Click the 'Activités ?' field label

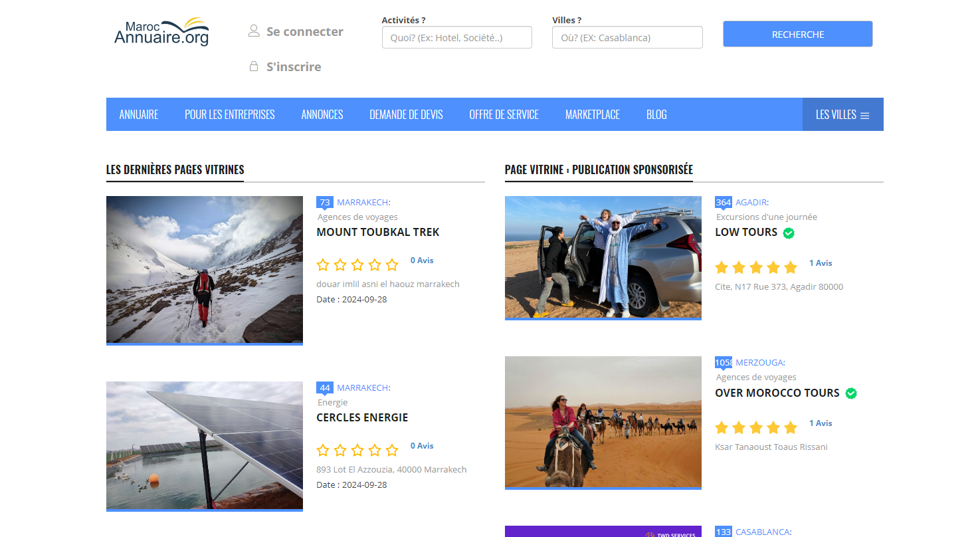(x=403, y=20)
